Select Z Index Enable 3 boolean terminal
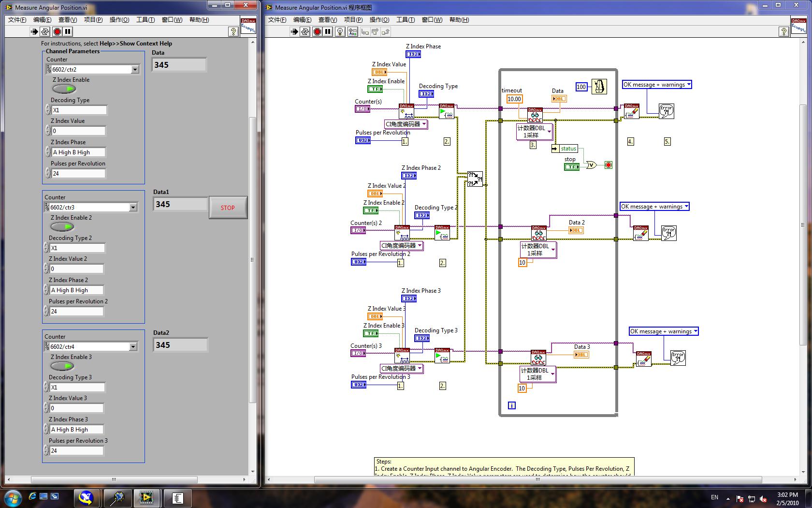Screen dimensions: 812x508 371,333
